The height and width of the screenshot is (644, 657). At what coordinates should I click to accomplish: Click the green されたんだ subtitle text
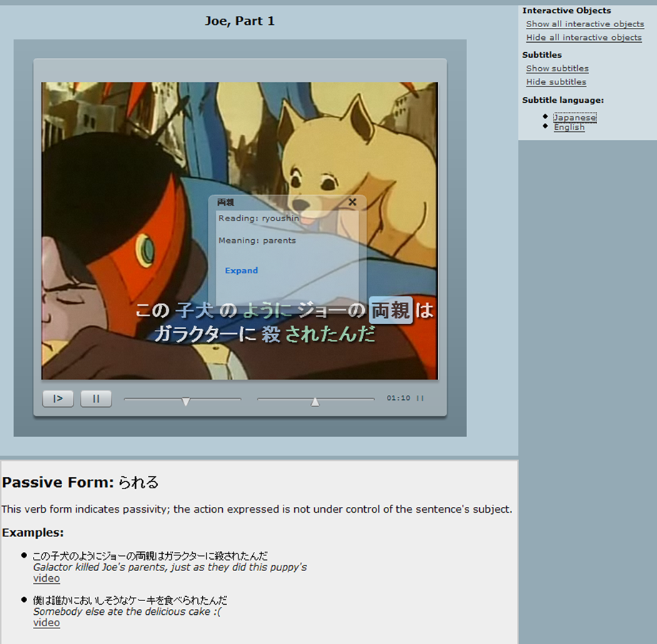(x=330, y=333)
